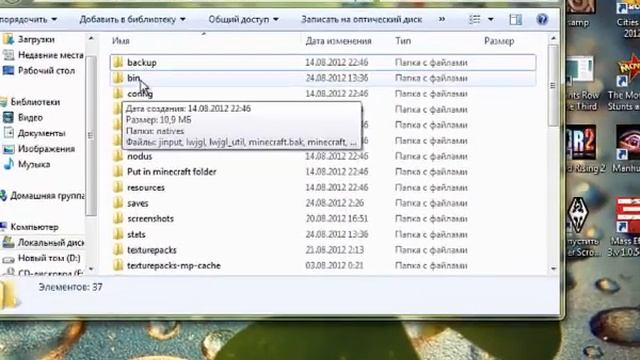640x360 pixels.
Task: Select 'Домашняя группа' in sidebar
Action: 47,196
